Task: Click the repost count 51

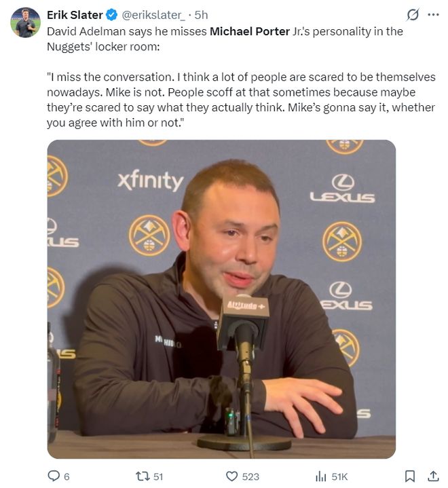Action: click(x=158, y=476)
